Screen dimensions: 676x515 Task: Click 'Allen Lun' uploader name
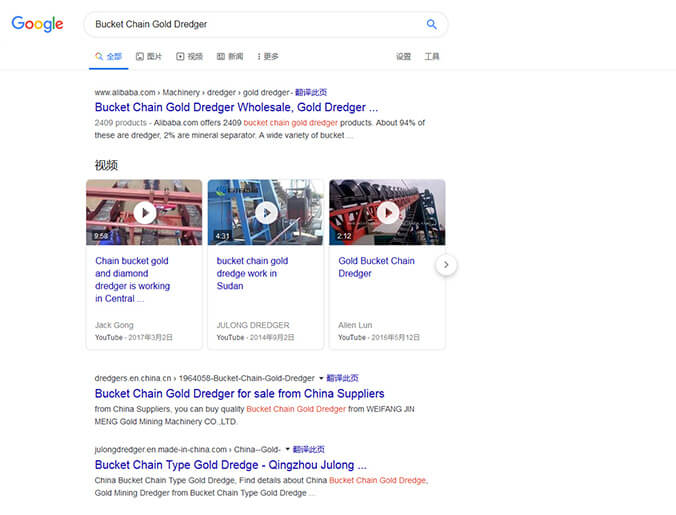point(355,325)
